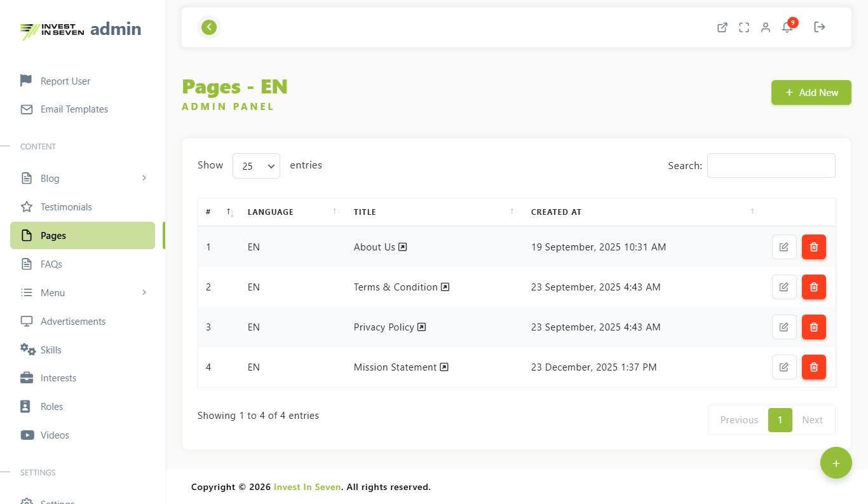Viewport: 868px width, 504px height.
Task: Open site in new tab icon
Action: [722, 27]
